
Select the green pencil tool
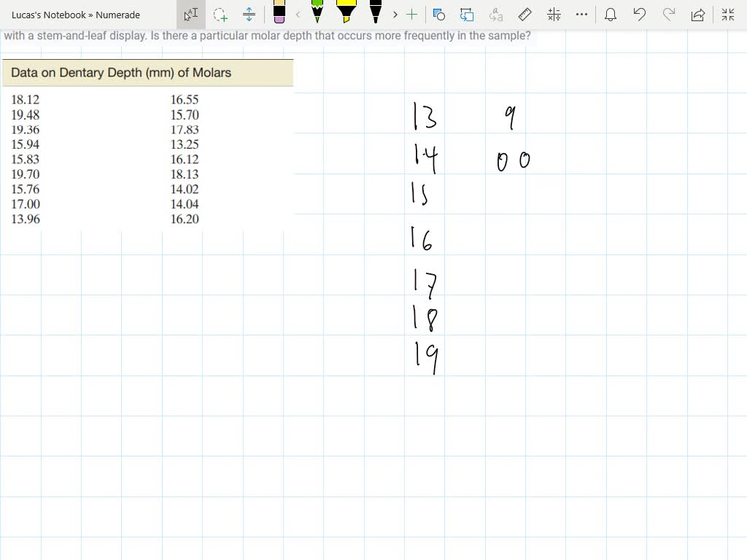pyautogui.click(x=317, y=15)
